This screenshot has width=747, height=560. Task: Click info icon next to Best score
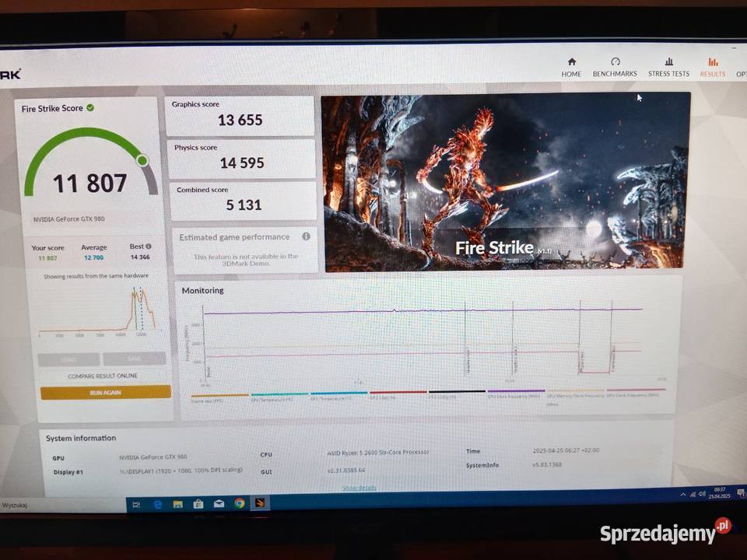(149, 247)
